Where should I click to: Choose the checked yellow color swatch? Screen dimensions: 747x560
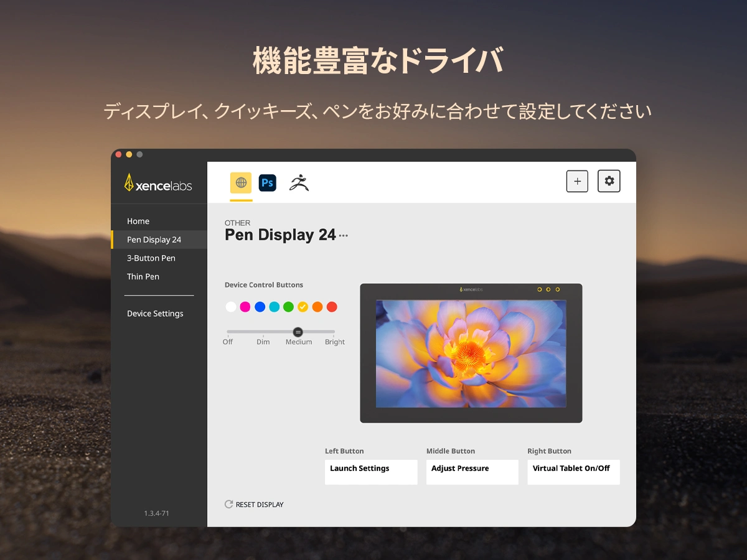click(x=303, y=307)
